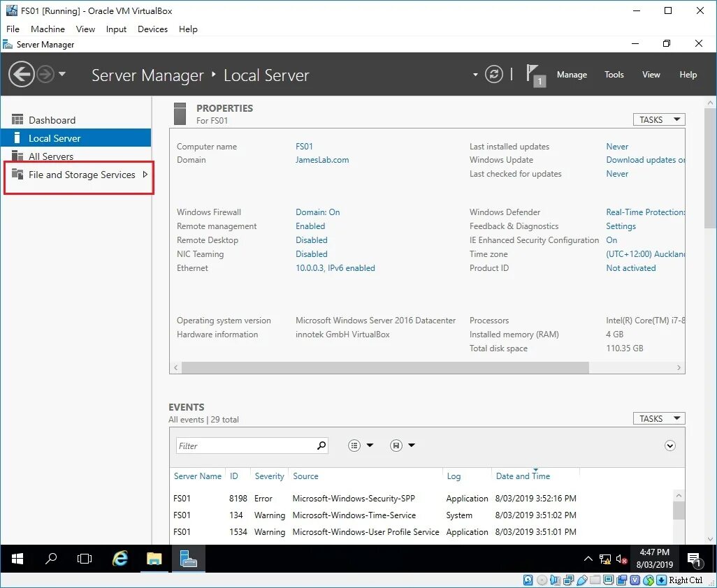717x588 pixels.
Task: Open Task View on taskbar
Action: [x=85, y=558]
